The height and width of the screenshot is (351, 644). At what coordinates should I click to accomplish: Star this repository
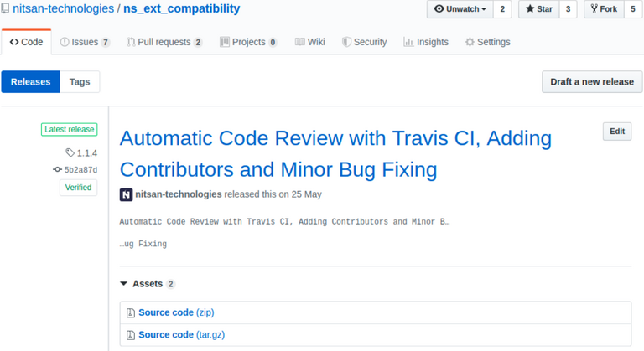(x=538, y=9)
